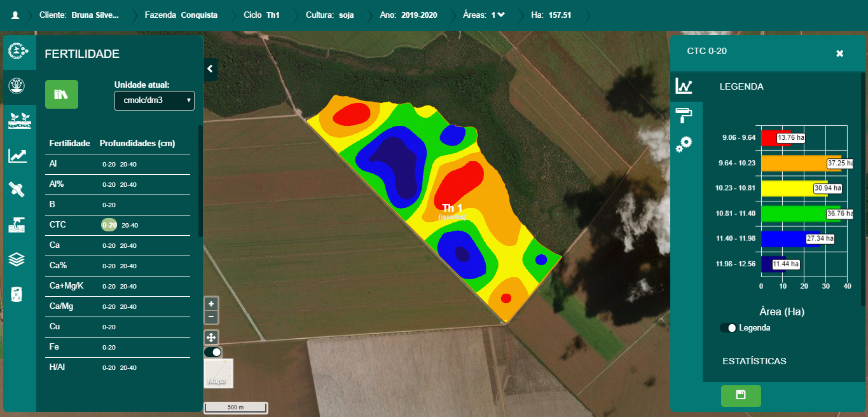Click the red 9.06 - 9.64 legend bar
Viewport: 868px width, 417px height.
776,138
